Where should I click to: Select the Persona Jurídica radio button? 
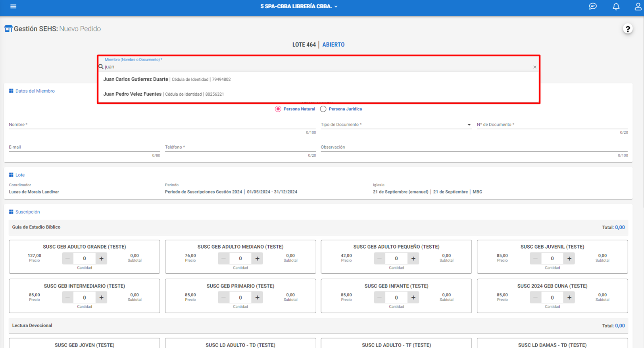[323, 109]
